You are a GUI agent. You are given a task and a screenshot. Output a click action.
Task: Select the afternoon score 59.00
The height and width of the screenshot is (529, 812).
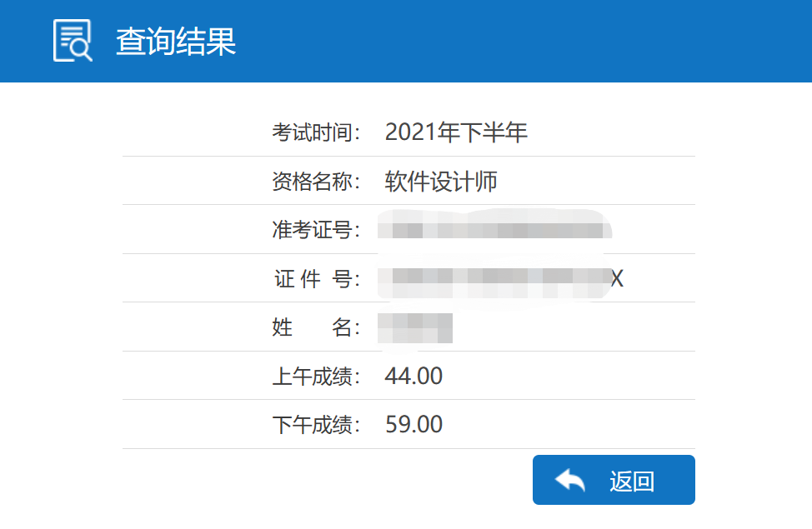pyautogui.click(x=414, y=425)
